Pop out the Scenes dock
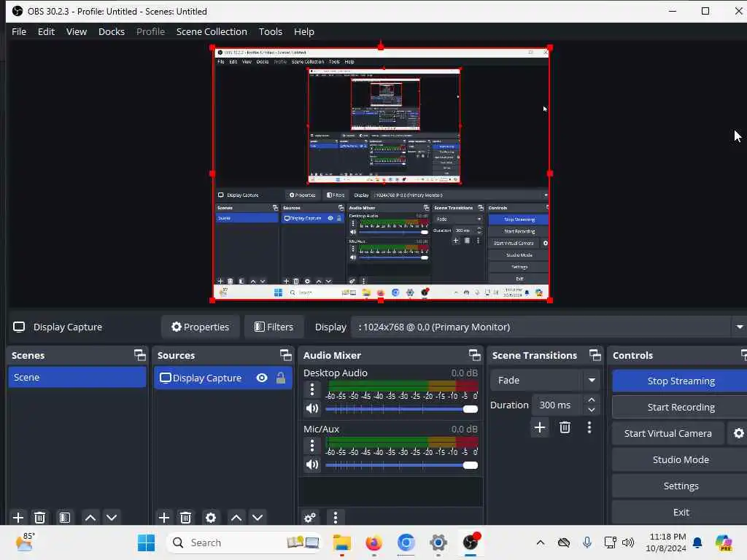 coord(139,355)
